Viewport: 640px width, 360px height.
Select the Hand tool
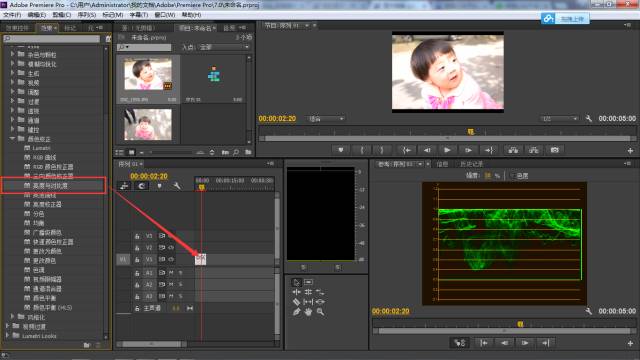coord(309,311)
